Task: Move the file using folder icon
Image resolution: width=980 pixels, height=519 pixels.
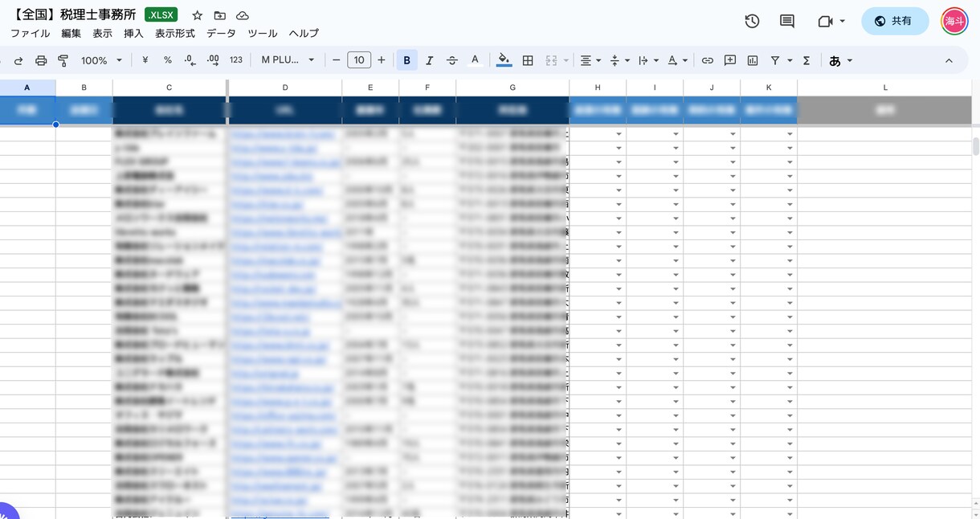Action: point(220,16)
